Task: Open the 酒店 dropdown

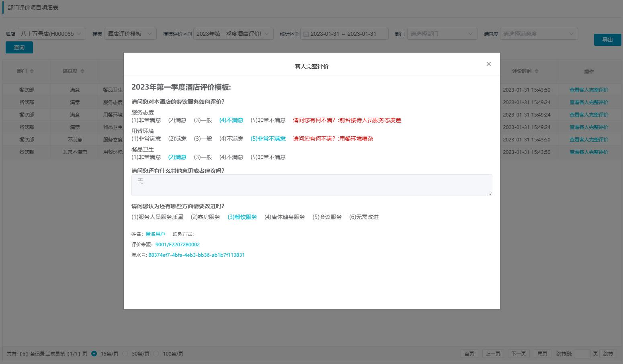Action: point(51,34)
